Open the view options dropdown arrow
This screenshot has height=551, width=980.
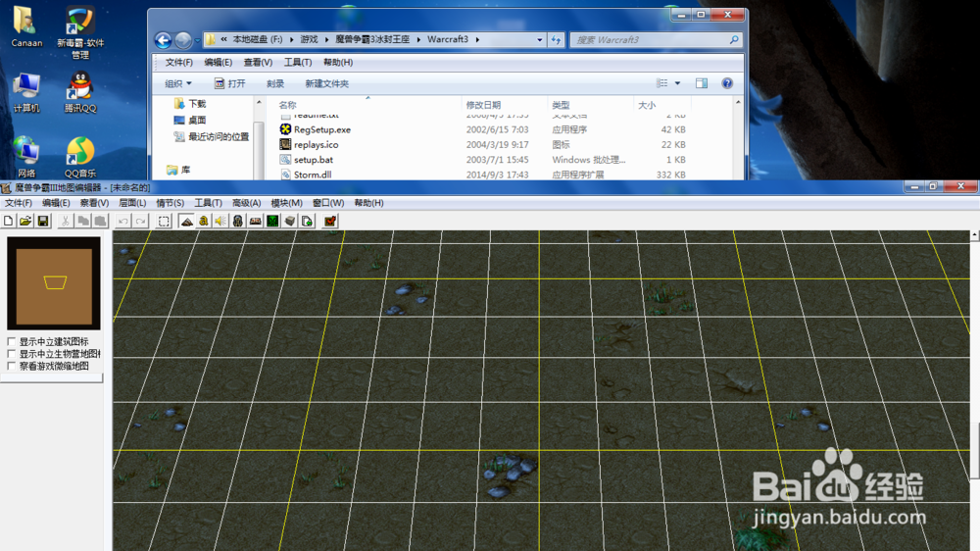click(677, 83)
